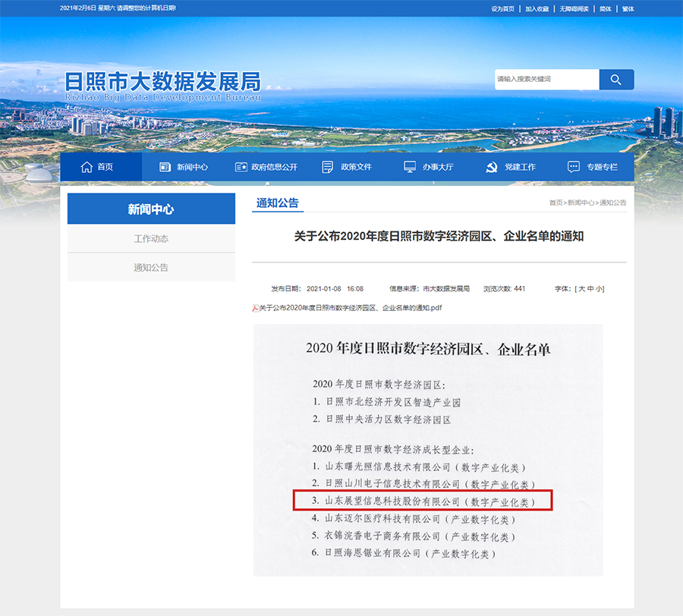Expand the 专题专栏 navigation section
This screenshot has height=616, width=683.
coord(594,167)
